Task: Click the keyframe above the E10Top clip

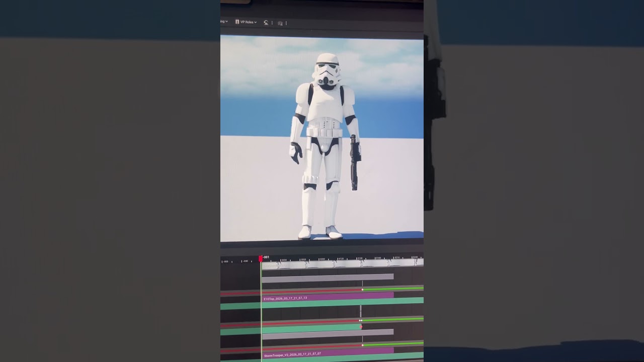Action: click(362, 290)
